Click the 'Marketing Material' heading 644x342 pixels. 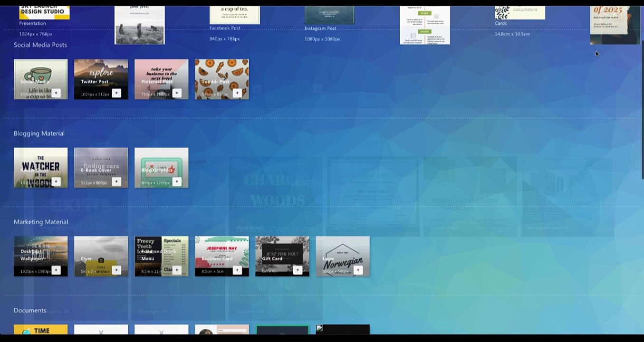pyautogui.click(x=41, y=222)
